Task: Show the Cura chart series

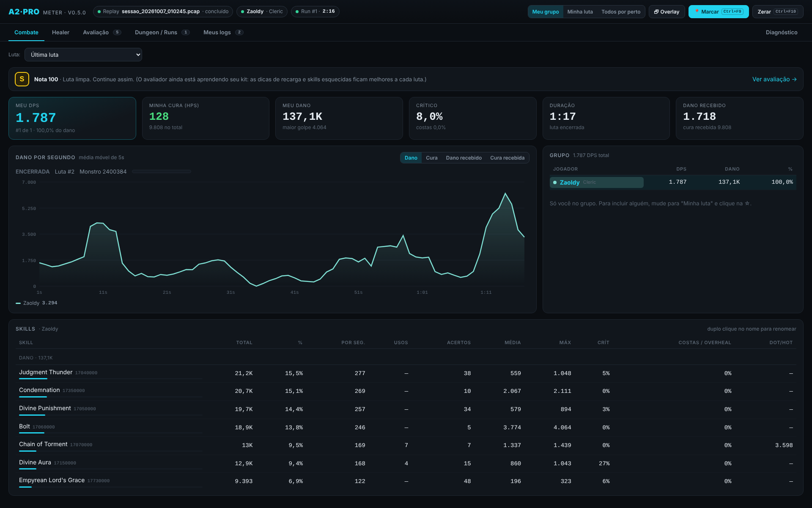Action: [431, 158]
